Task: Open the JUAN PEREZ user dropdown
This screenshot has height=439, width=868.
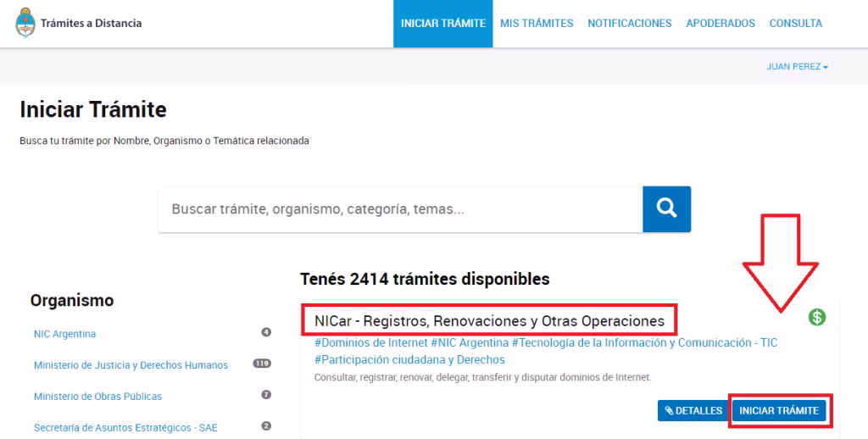Action: tap(797, 67)
